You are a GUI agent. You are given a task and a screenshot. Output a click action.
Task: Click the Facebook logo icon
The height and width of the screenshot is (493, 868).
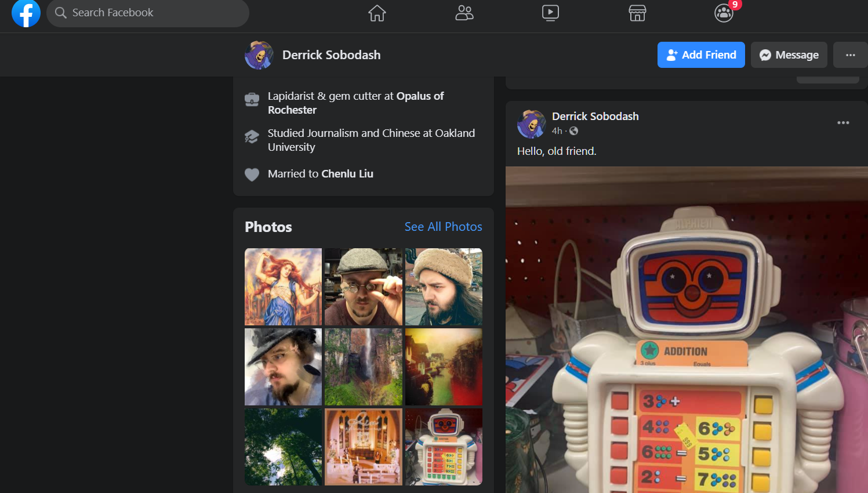tap(26, 13)
